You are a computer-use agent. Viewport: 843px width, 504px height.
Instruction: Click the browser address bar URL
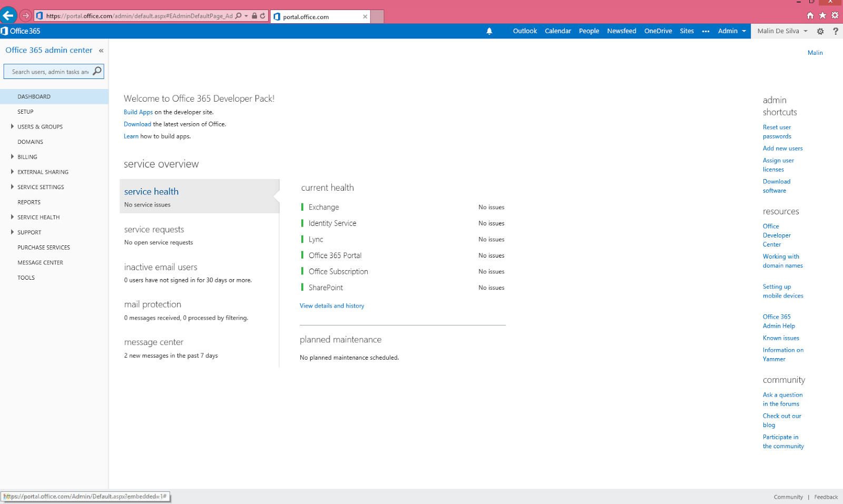coord(139,16)
